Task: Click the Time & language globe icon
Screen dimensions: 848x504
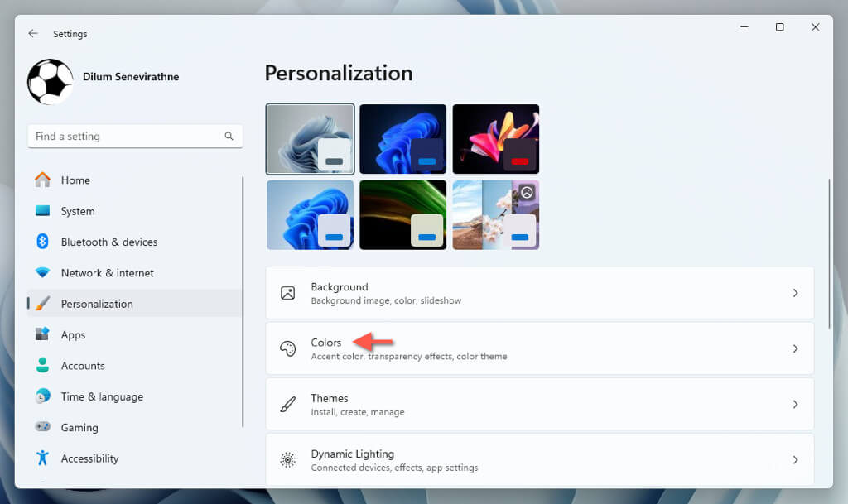Action: point(42,396)
